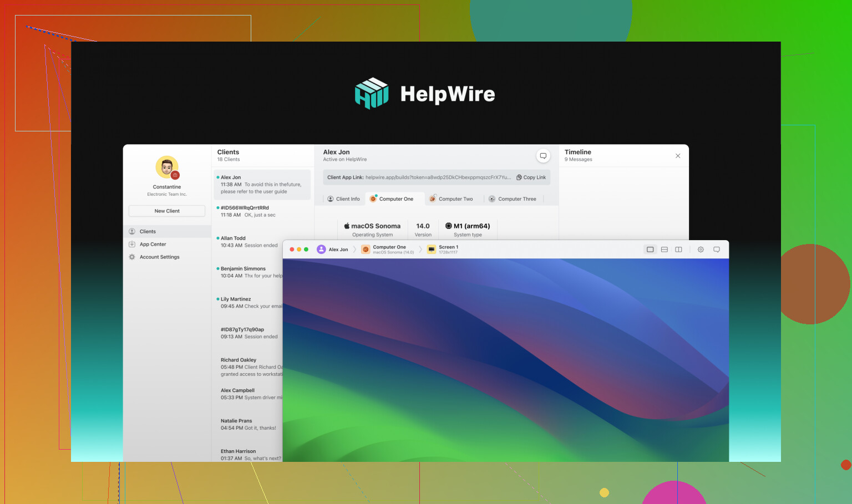Click Copy Link for client app link

531,177
